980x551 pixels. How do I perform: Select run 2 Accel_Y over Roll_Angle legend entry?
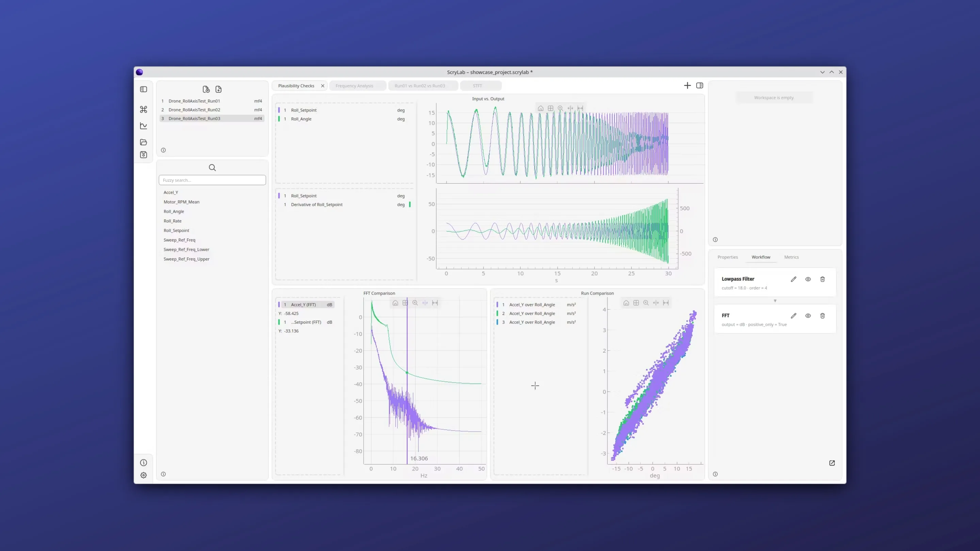click(538, 313)
